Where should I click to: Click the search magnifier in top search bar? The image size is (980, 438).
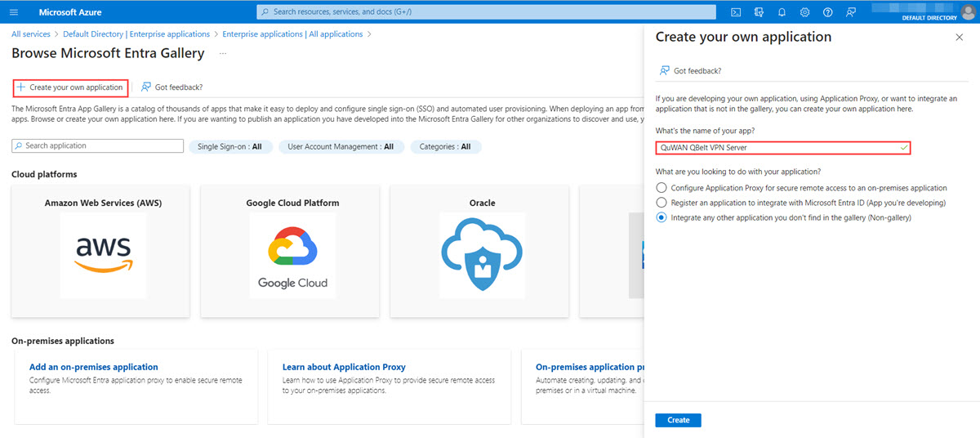pyautogui.click(x=265, y=12)
